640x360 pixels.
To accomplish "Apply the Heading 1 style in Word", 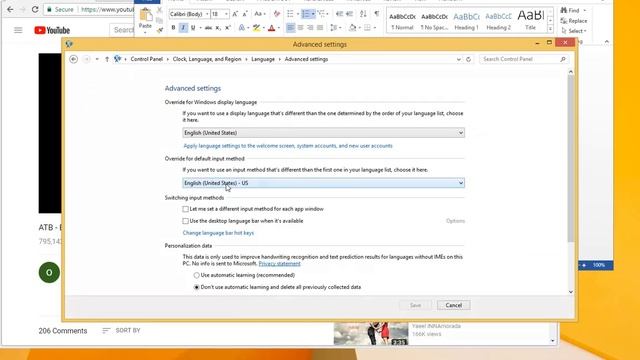I will pos(467,20).
